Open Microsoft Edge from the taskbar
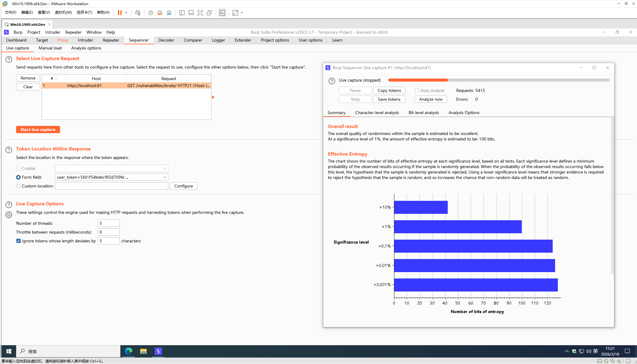The image size is (637, 364). tap(129, 351)
